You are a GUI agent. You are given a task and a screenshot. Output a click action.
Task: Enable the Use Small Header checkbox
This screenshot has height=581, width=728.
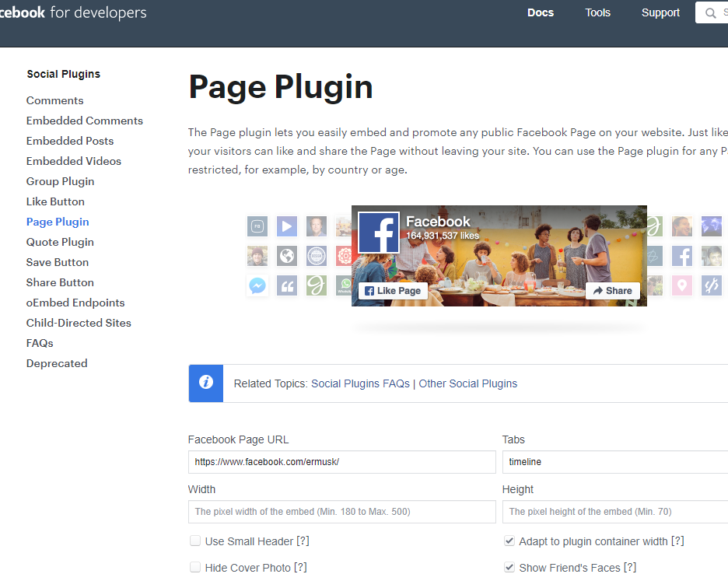point(195,541)
